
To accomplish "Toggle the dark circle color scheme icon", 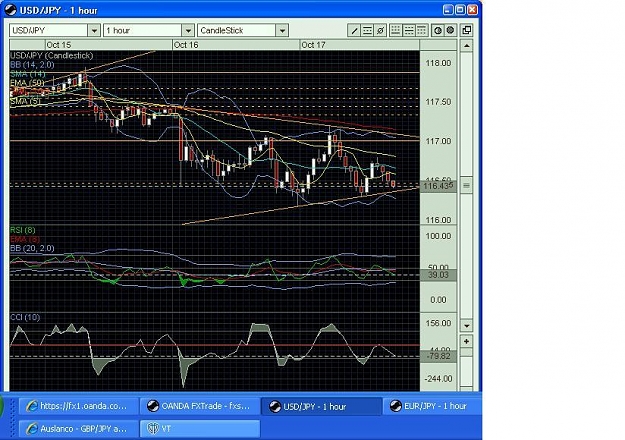I will click(450, 30).
